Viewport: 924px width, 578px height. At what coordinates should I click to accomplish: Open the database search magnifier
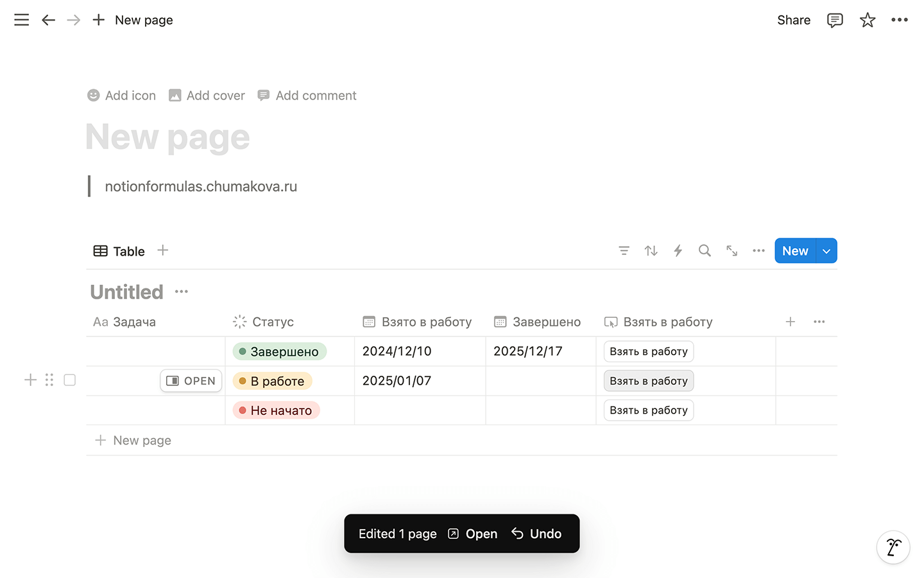pos(705,250)
